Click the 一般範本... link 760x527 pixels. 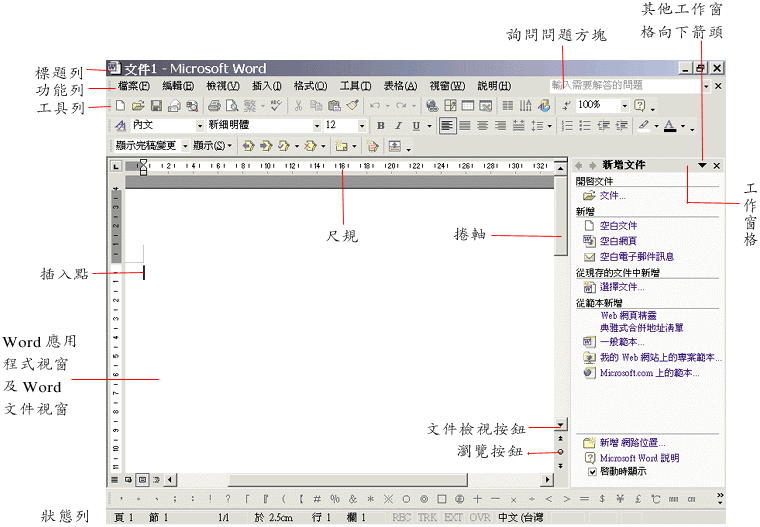(622, 342)
